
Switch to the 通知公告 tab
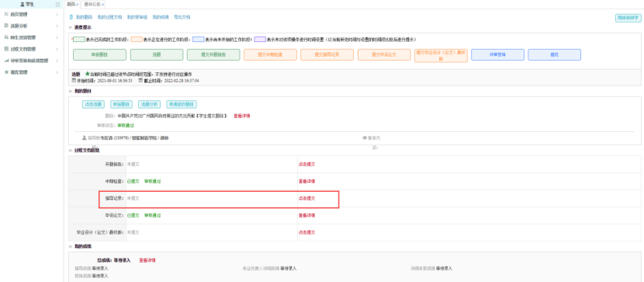coord(92,4)
